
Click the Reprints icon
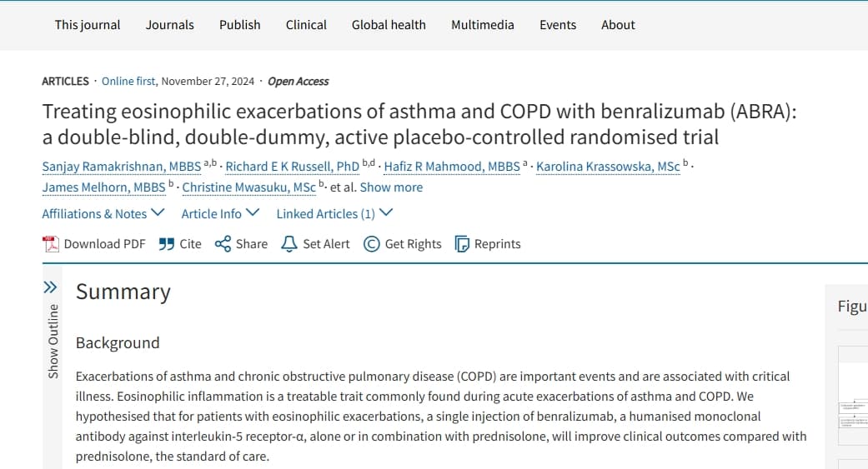tap(462, 244)
